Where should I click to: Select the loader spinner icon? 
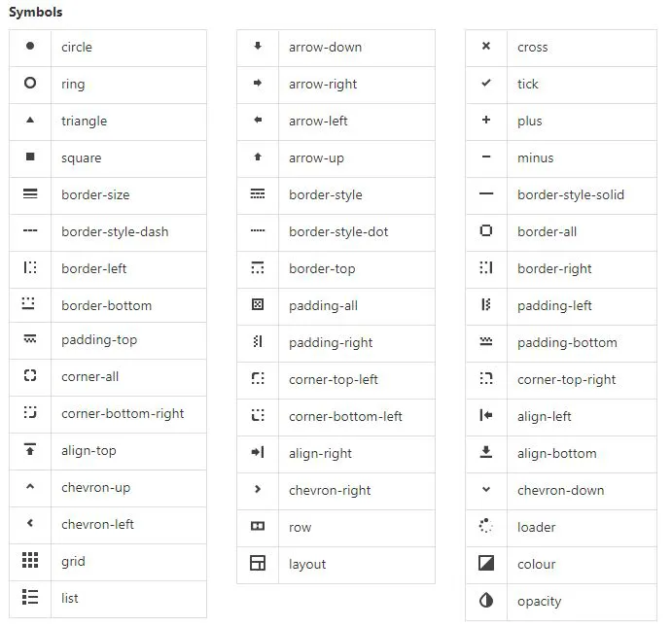tap(486, 526)
